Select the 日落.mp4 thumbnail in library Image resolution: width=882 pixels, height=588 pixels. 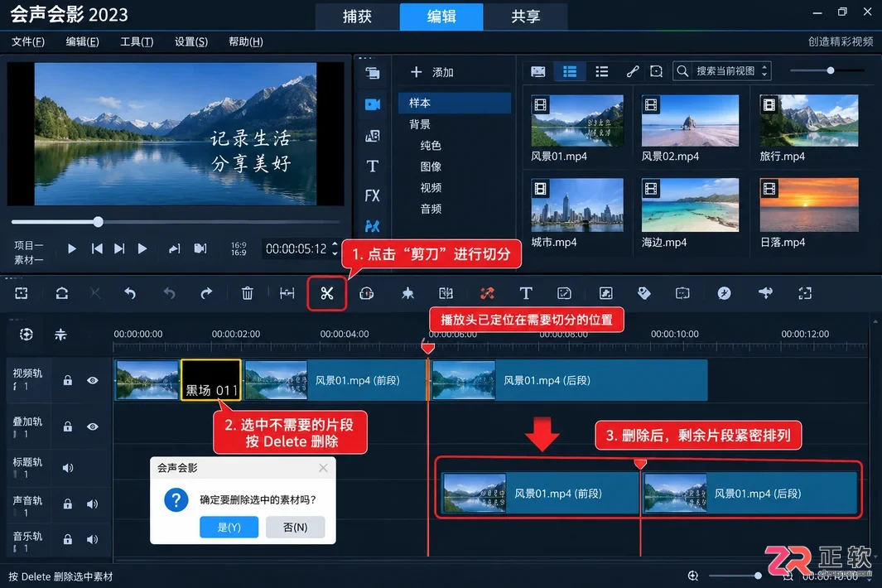tap(809, 205)
